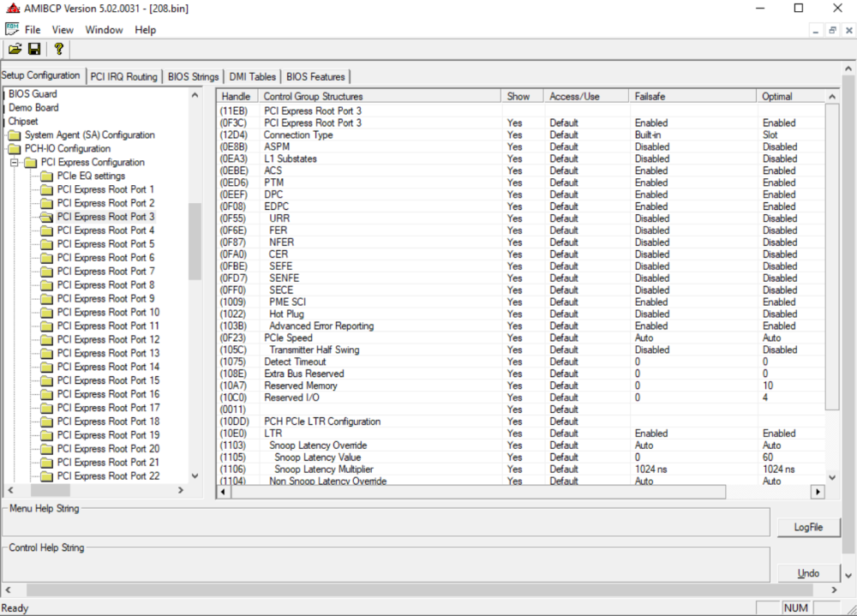Select the PCH PCIe LTR Configuration row
Viewport: 857px width, 616px height.
click(x=521, y=422)
